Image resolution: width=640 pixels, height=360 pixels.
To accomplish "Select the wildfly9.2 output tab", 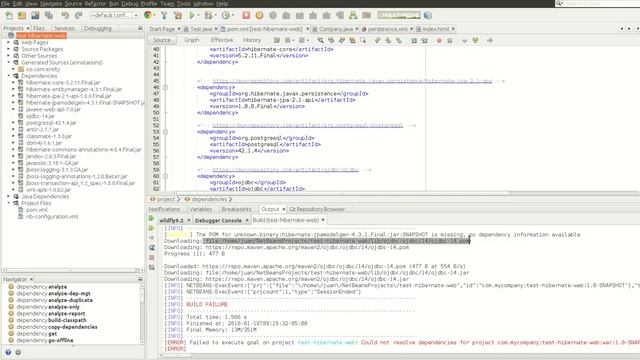I will (171, 220).
